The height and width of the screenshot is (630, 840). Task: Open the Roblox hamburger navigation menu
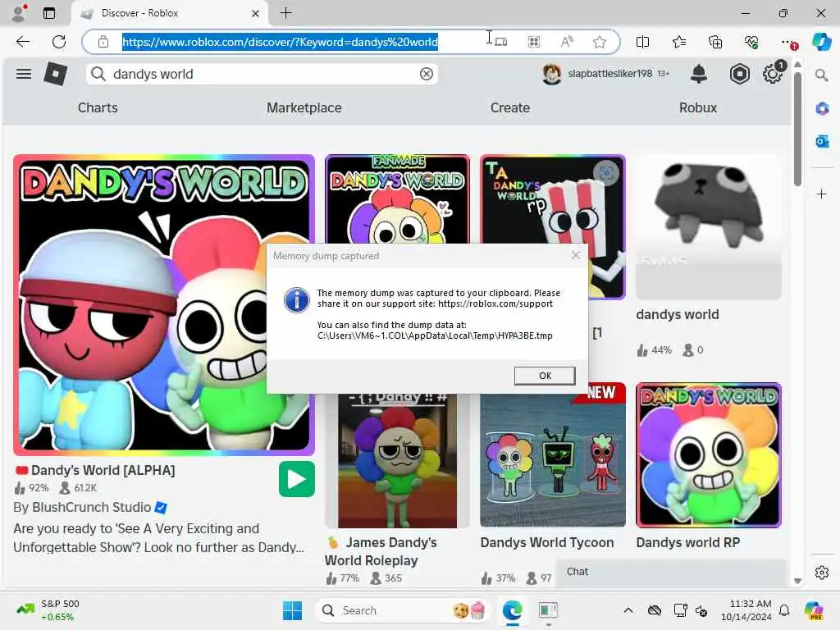24,73
